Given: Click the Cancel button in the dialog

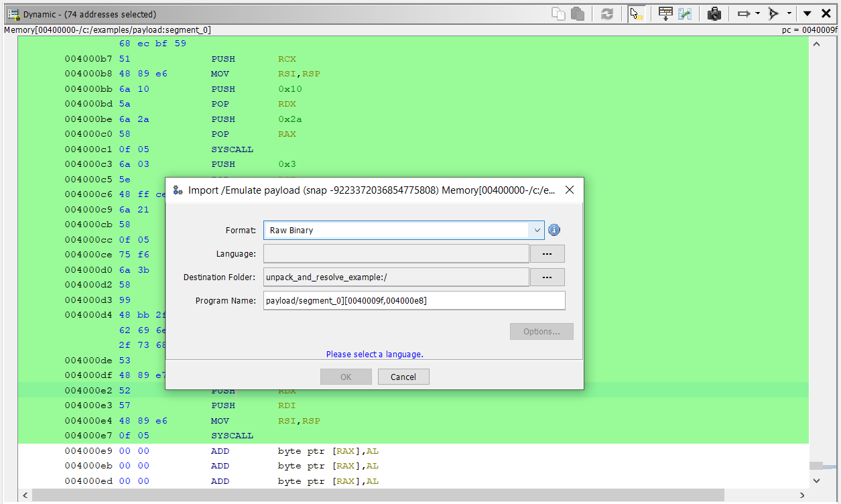Looking at the screenshot, I should pos(403,377).
